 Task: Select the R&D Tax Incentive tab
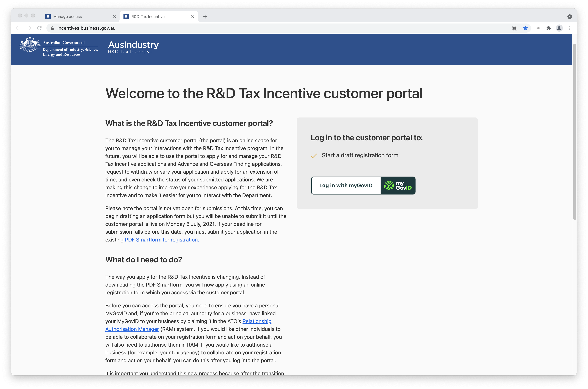point(154,17)
